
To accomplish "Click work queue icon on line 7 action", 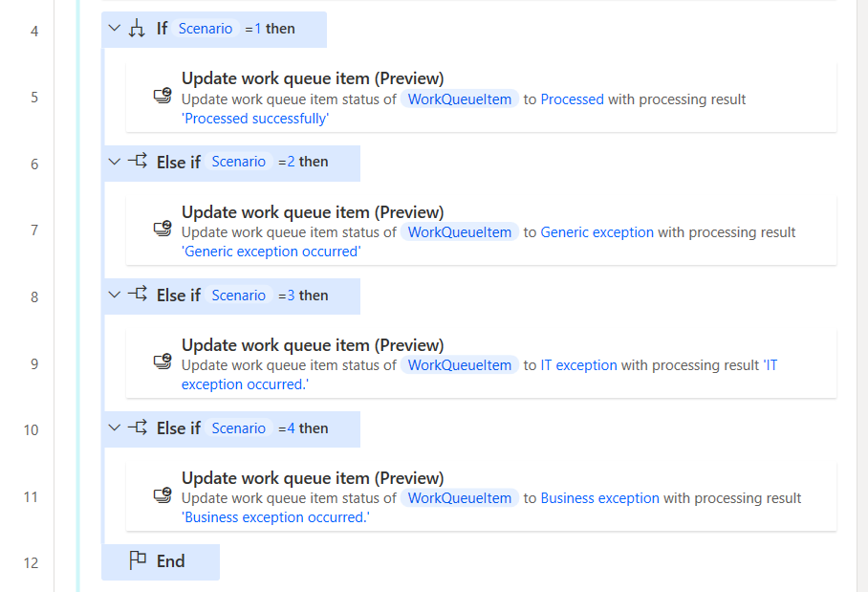I will pyautogui.click(x=163, y=229).
